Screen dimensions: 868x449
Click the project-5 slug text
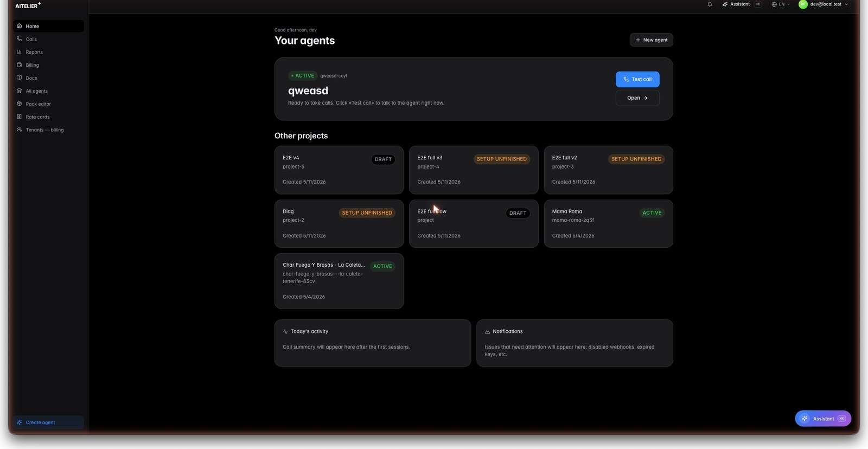click(x=293, y=167)
